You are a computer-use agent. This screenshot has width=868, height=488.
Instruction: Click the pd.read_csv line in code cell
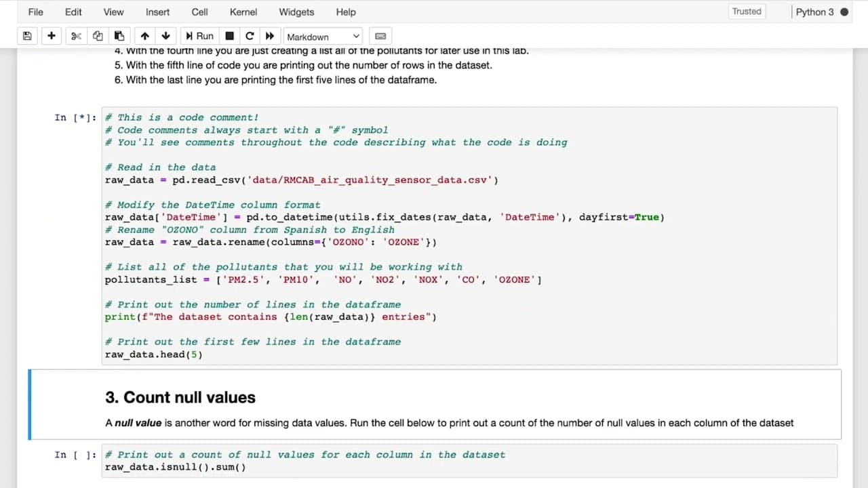pos(302,180)
